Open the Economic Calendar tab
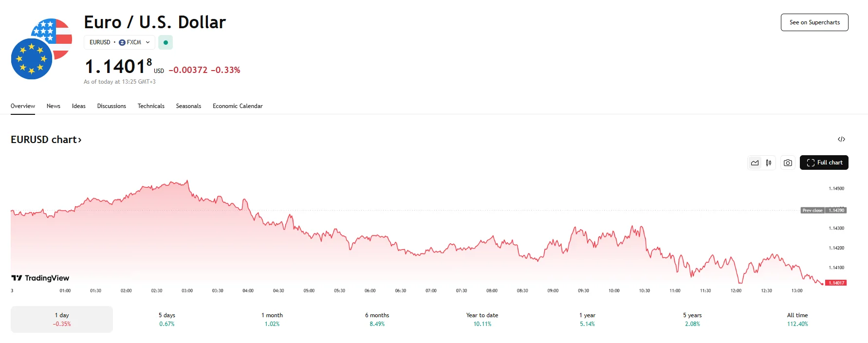The image size is (868, 343). [238, 106]
